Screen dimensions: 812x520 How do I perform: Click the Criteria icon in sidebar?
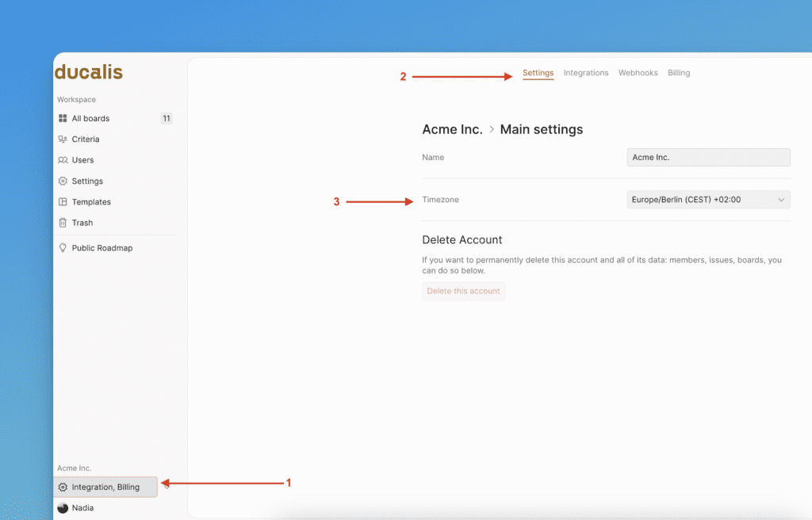pos(63,140)
